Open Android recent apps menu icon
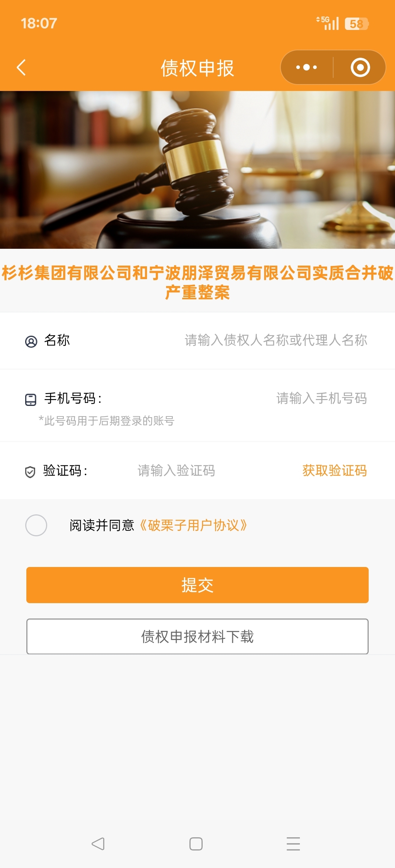The height and width of the screenshot is (868, 395). pos(293,844)
